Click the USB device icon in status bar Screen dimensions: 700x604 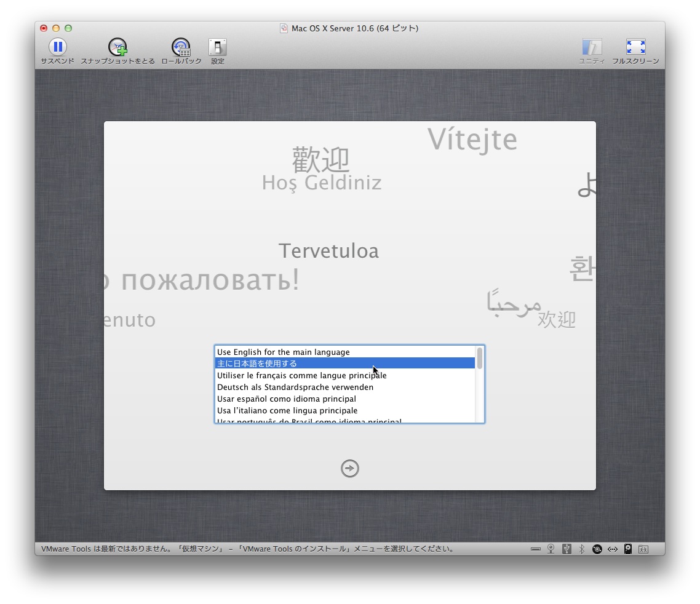coord(567,549)
